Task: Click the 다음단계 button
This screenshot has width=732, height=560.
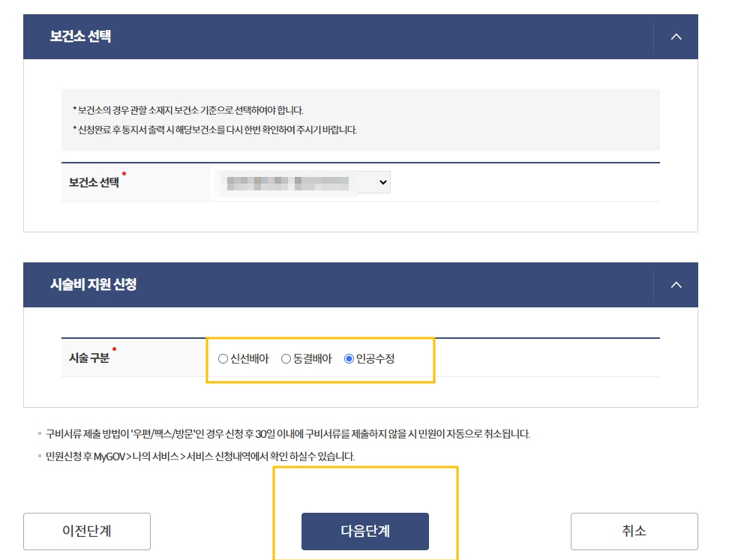Action: tap(365, 531)
